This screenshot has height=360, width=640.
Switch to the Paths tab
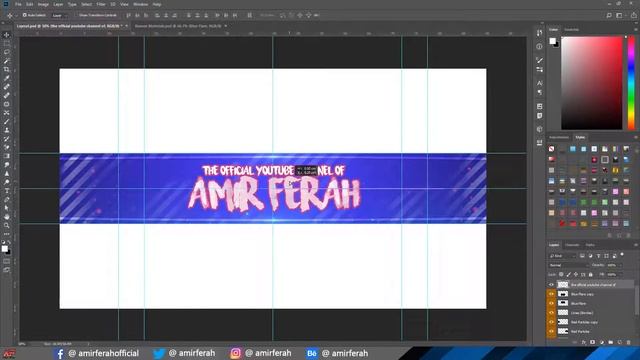tap(590, 245)
